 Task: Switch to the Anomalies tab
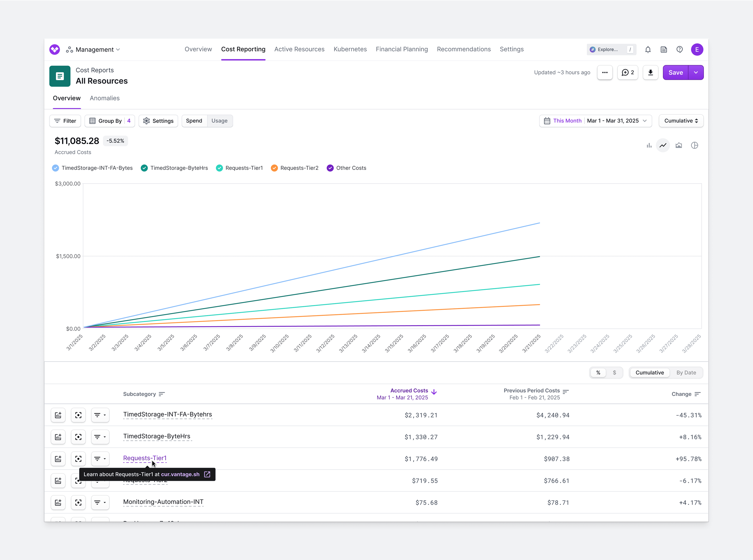pyautogui.click(x=104, y=98)
